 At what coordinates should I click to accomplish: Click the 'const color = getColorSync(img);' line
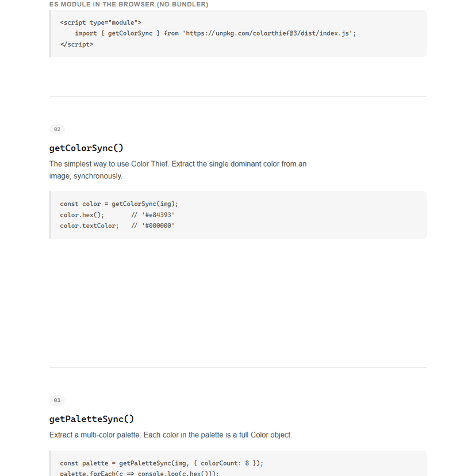[x=119, y=204]
